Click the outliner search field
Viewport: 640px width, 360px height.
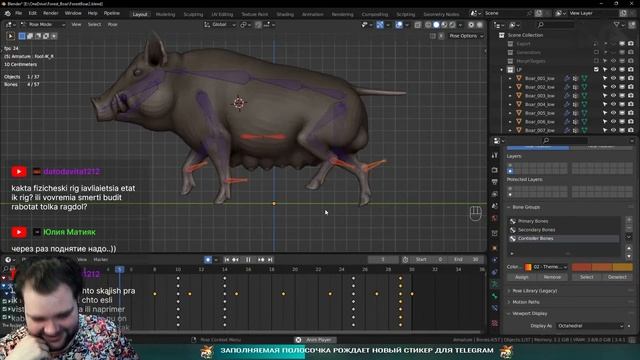555,25
